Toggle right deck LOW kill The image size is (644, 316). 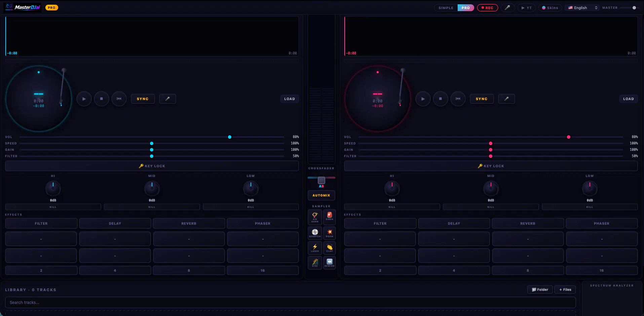tap(590, 207)
